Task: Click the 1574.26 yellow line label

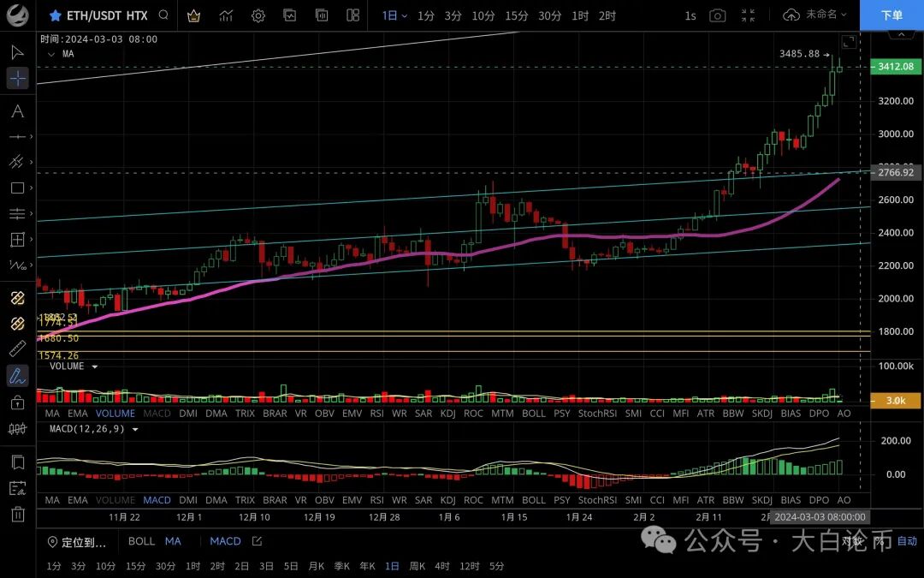Action: (x=58, y=355)
